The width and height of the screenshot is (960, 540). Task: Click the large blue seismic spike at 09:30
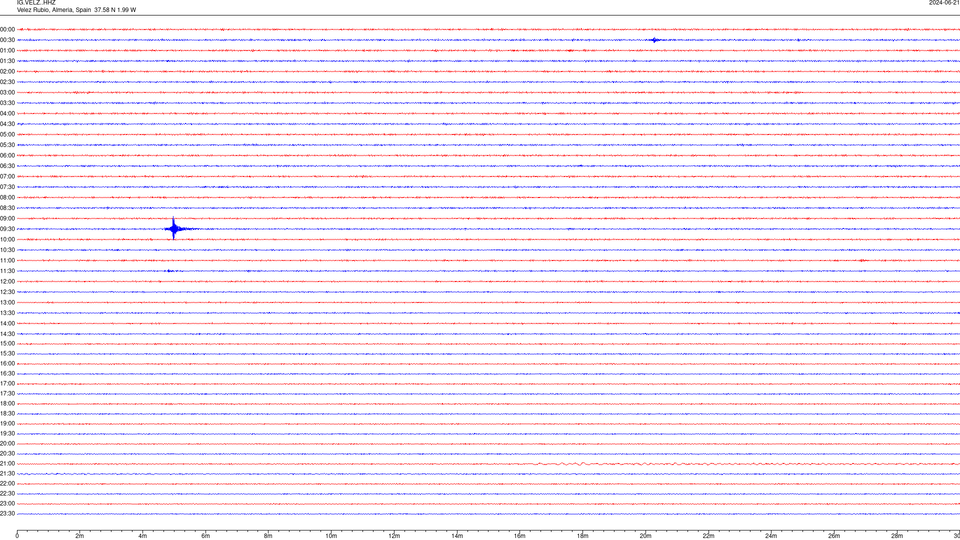[x=174, y=229]
